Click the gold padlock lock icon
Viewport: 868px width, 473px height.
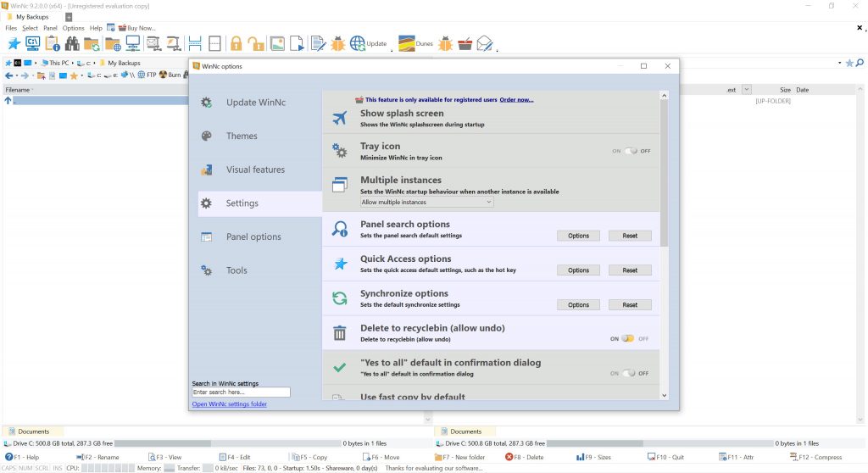pyautogui.click(x=236, y=44)
